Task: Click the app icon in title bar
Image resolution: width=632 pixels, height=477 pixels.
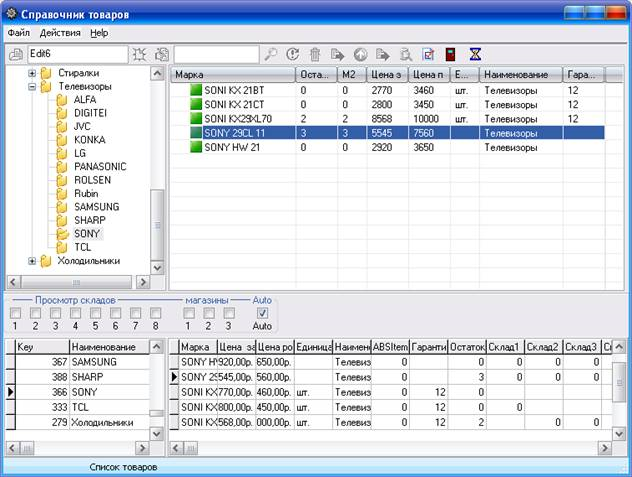Action: [x=11, y=14]
